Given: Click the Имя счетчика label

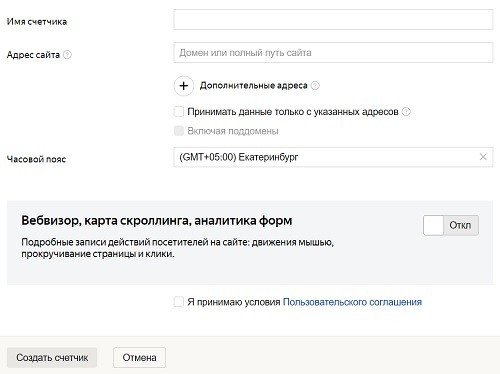Looking at the screenshot, I should (37, 22).
